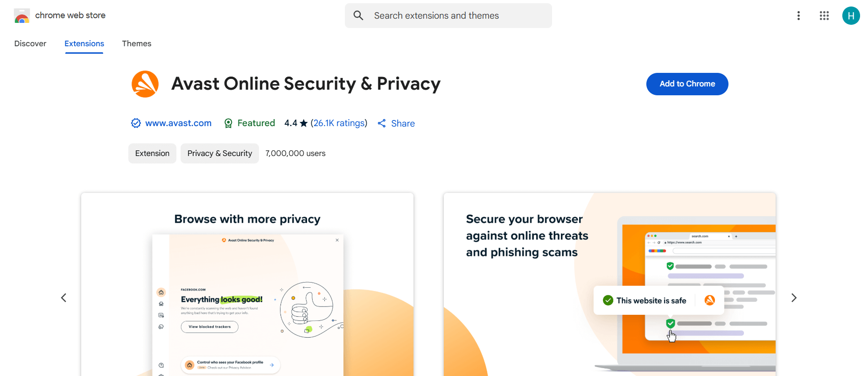This screenshot has height=376, width=868.
Task: Advance the screenshot carousel with the right arrow
Action: (794, 298)
